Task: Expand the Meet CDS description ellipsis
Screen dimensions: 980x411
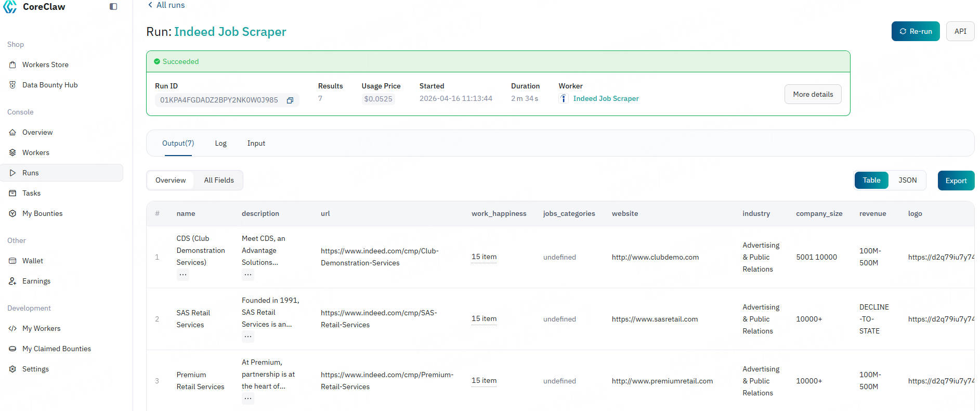Action: (248, 275)
